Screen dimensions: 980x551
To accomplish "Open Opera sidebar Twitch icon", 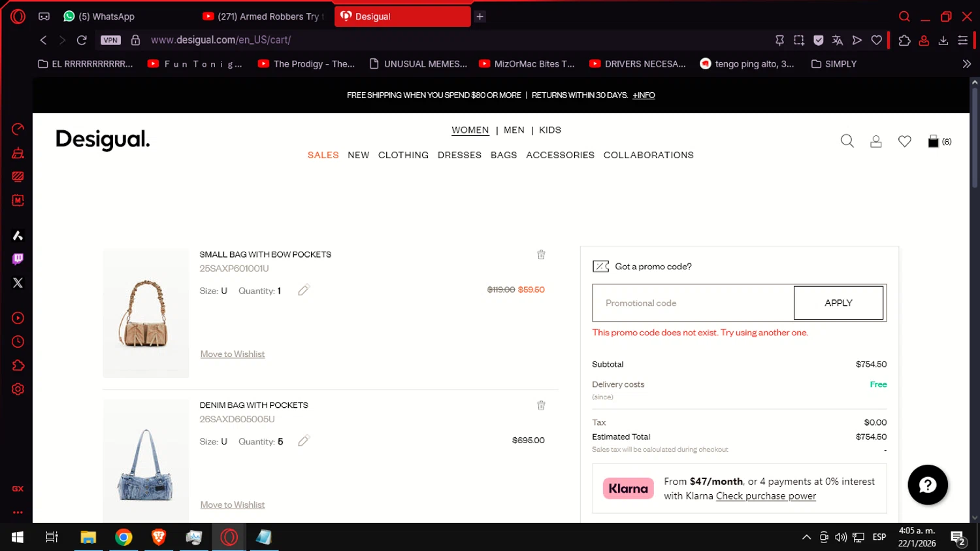I will click(x=18, y=259).
